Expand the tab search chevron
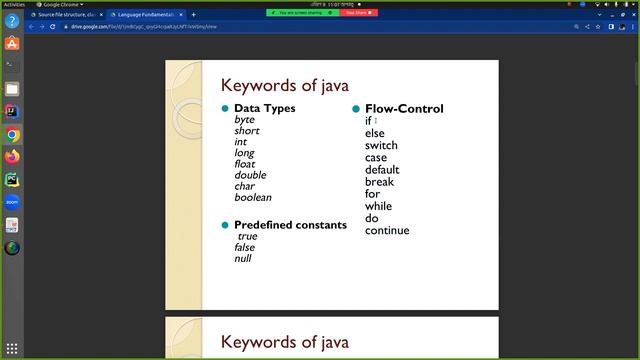 click(599, 15)
